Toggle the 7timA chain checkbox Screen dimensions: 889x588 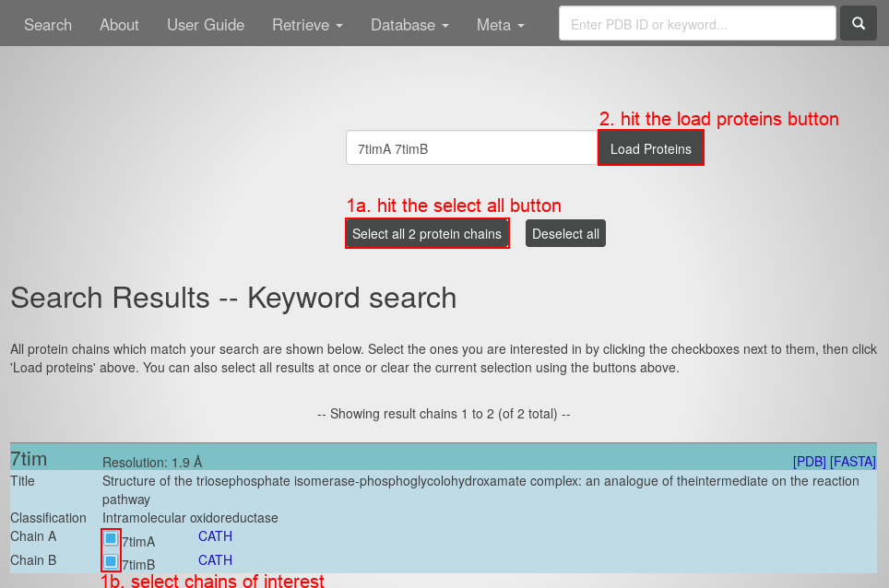click(111, 538)
